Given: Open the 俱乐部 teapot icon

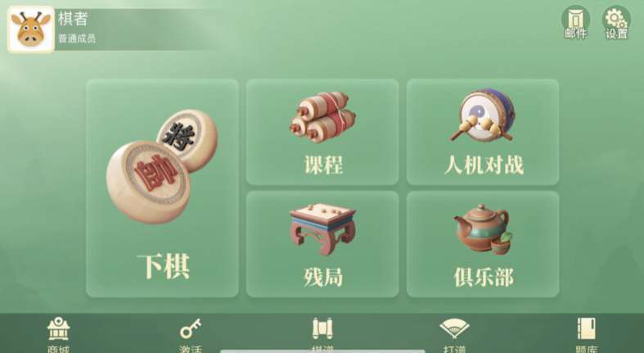Looking at the screenshot, I should [483, 229].
